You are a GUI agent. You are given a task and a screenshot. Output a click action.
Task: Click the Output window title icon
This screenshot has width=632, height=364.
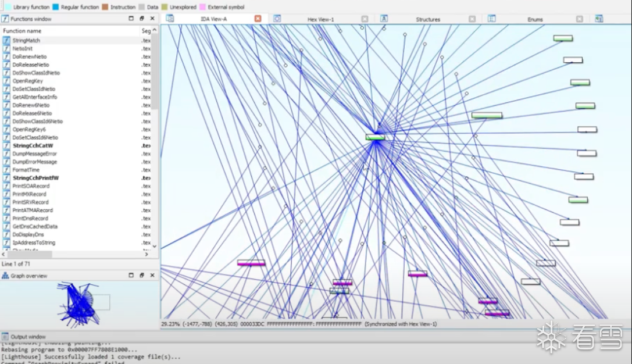coord(5,337)
